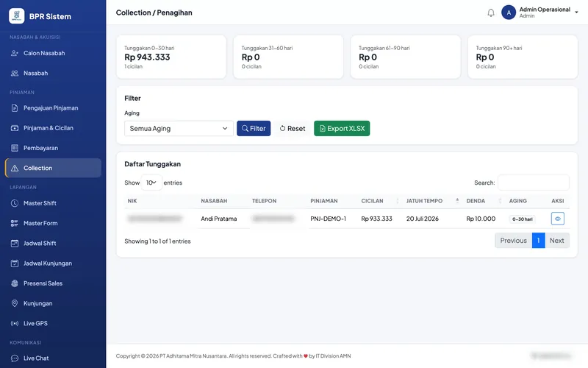Click the Live GPS broadcast icon

(15, 323)
